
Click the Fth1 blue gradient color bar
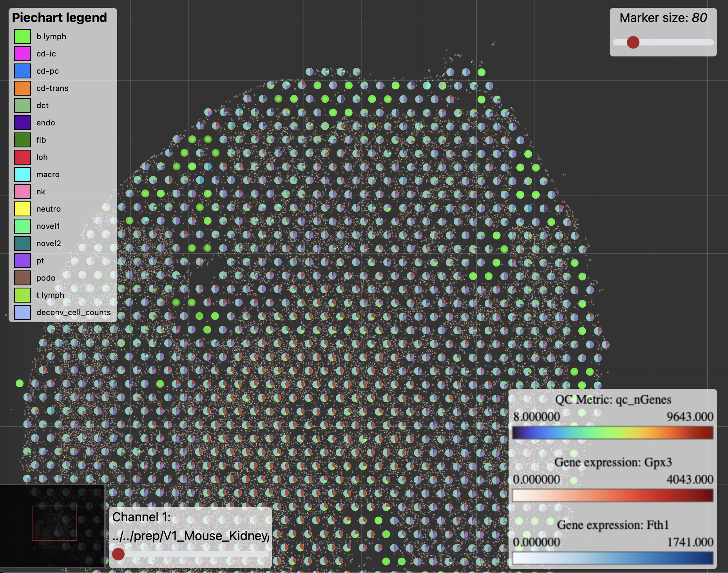coord(612,558)
